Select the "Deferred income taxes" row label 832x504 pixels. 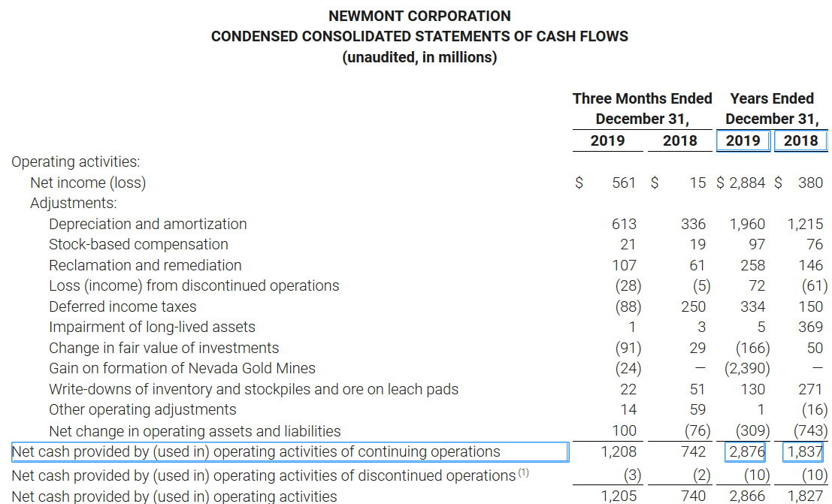coord(123,306)
